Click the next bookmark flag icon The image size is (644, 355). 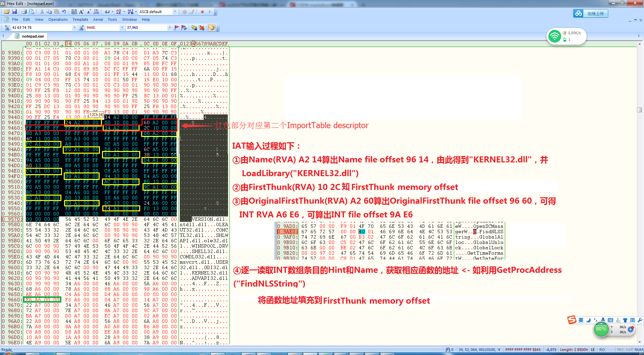pos(184,28)
